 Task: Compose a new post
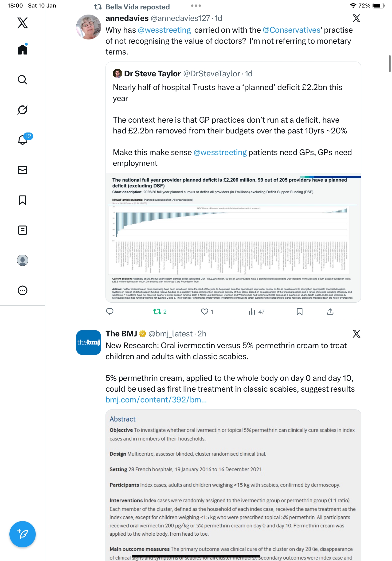coord(23,534)
